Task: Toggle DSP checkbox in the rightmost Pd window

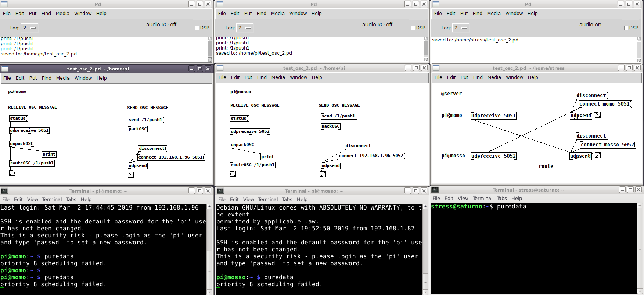Action: (x=626, y=28)
